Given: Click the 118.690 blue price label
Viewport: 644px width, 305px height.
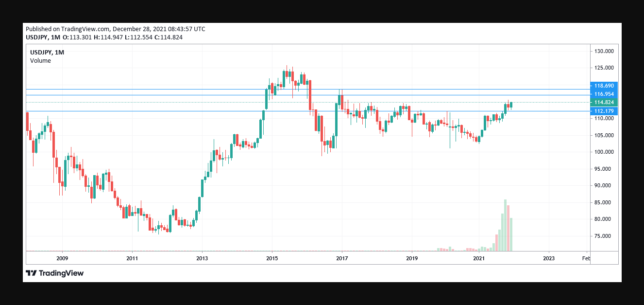Looking at the screenshot, I should pos(604,86).
